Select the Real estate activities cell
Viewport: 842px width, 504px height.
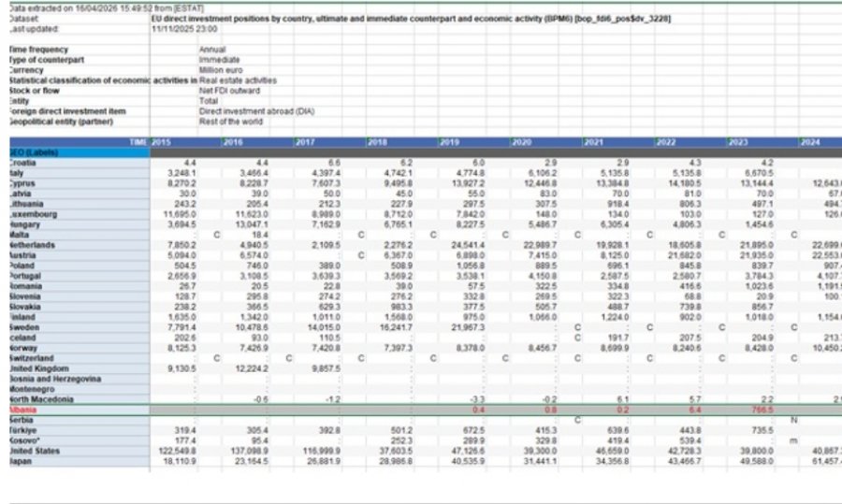tap(238, 80)
